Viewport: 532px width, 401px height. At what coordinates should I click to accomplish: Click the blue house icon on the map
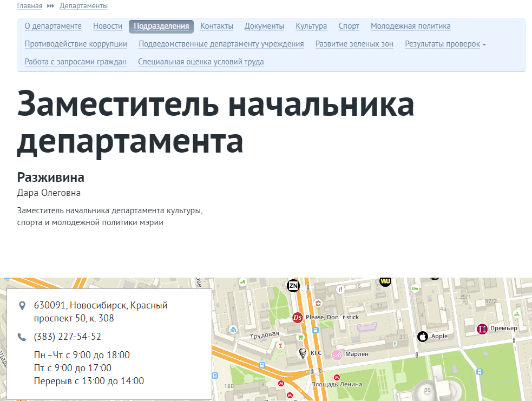point(233,330)
